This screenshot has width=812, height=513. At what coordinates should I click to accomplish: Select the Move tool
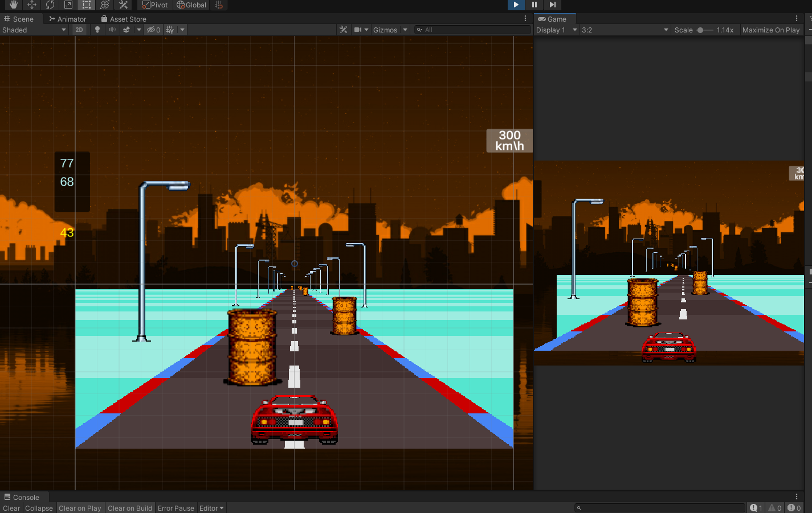[x=32, y=5]
